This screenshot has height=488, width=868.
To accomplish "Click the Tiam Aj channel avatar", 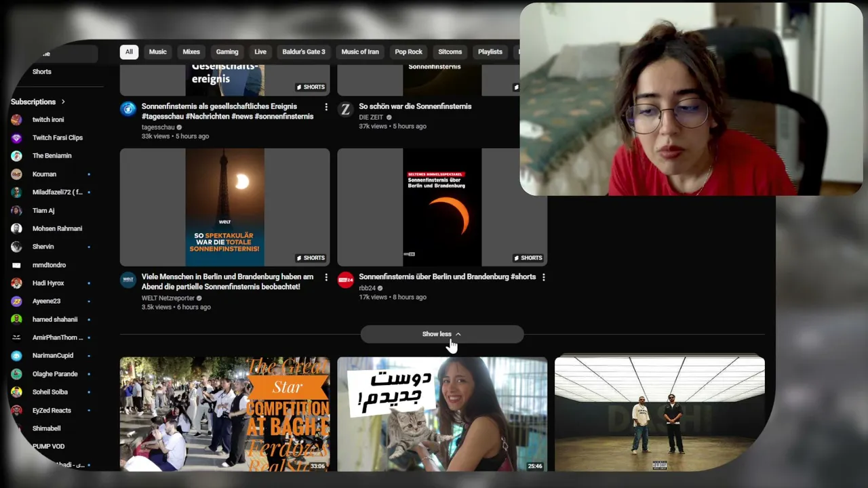I will pos(16,211).
